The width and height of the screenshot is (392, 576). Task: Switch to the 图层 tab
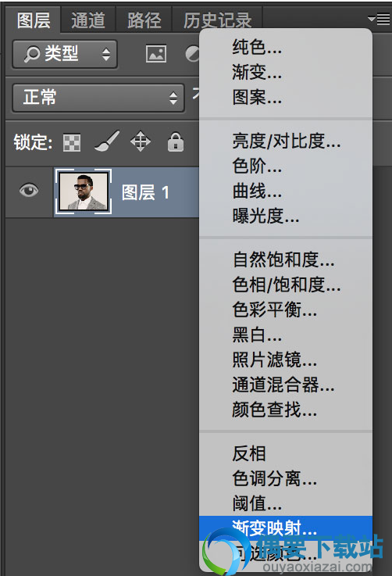(34, 20)
